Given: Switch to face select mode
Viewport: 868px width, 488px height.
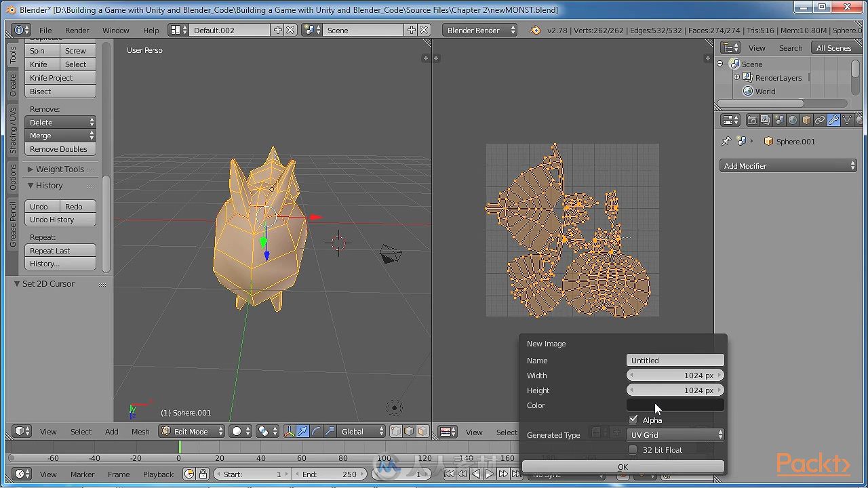Looking at the screenshot, I should click(422, 431).
